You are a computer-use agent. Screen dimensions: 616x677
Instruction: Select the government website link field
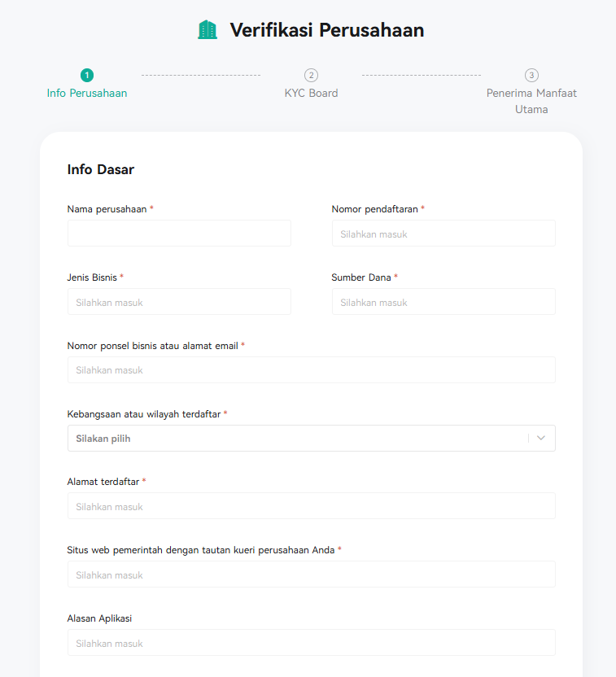click(x=311, y=574)
